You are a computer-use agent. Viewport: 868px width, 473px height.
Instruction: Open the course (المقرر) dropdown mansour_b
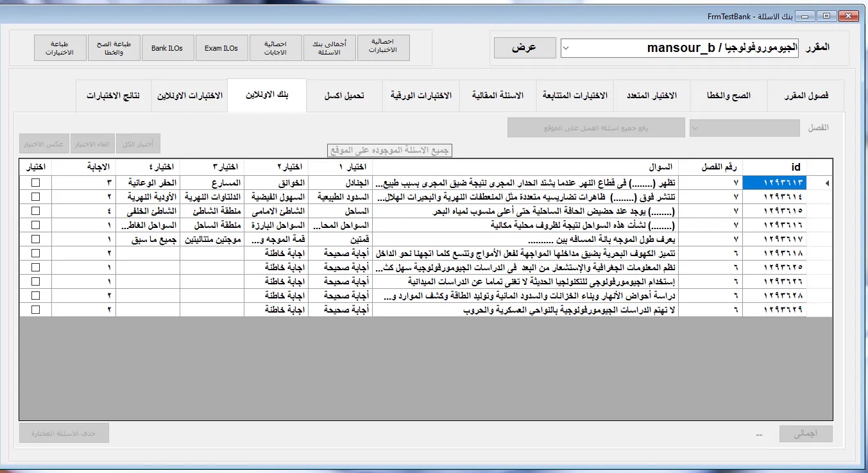pyautogui.click(x=679, y=48)
